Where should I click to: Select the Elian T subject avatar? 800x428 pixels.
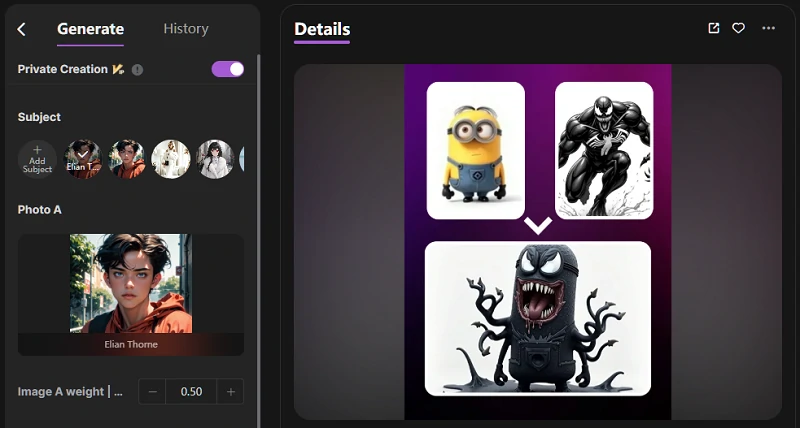point(83,159)
